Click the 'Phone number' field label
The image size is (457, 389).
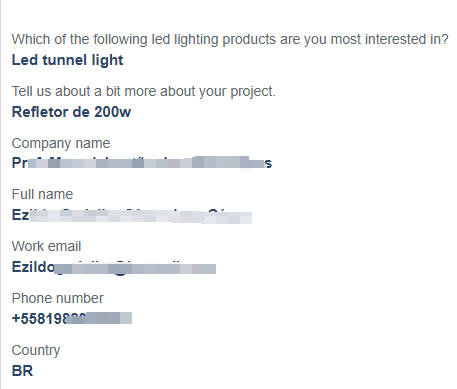(x=58, y=298)
